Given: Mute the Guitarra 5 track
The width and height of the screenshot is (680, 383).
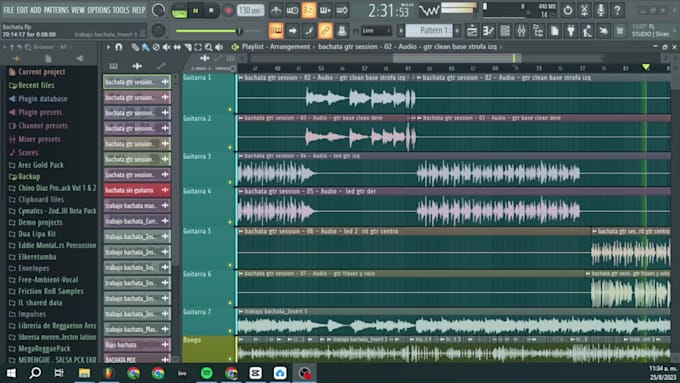Looking at the screenshot, I should click(x=230, y=265).
